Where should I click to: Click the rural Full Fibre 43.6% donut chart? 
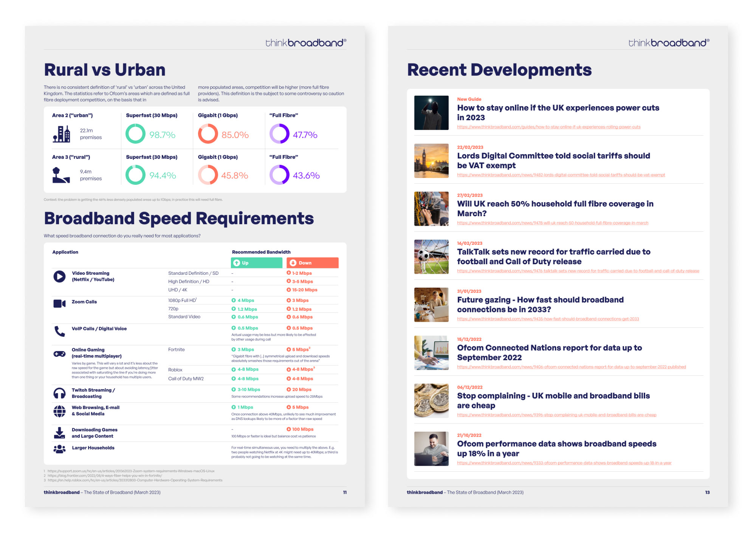279,175
